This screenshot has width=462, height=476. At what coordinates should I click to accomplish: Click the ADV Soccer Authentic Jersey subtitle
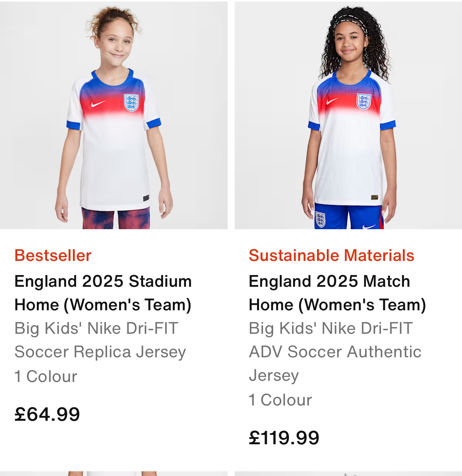point(335,351)
